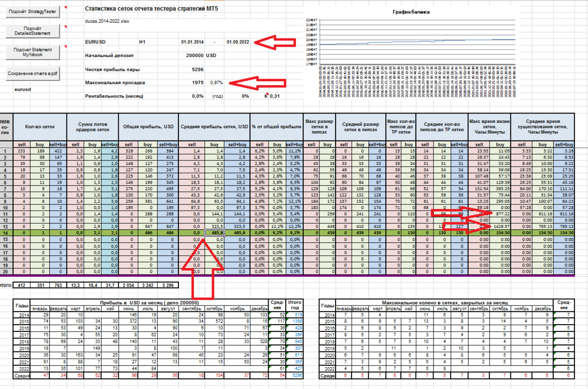Click totals cell '3 242'
The width and height of the screenshot is (588, 389).
(x=147, y=285)
